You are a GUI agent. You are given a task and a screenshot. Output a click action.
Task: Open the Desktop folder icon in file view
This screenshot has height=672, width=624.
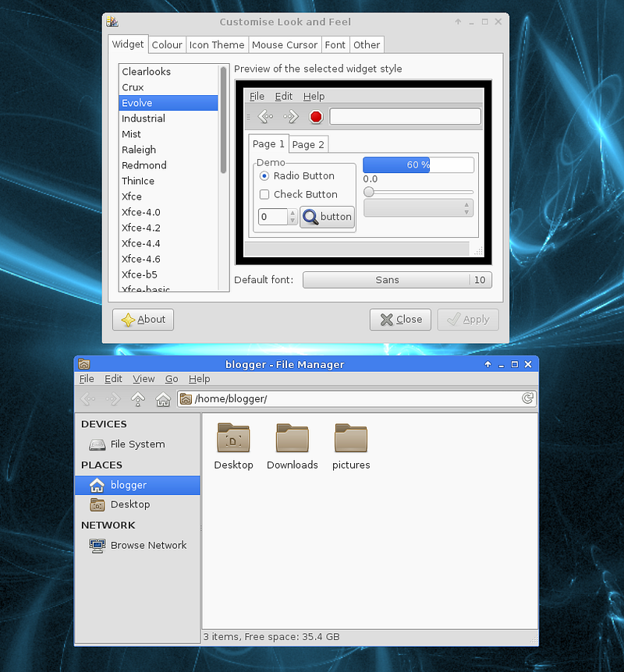pyautogui.click(x=233, y=437)
